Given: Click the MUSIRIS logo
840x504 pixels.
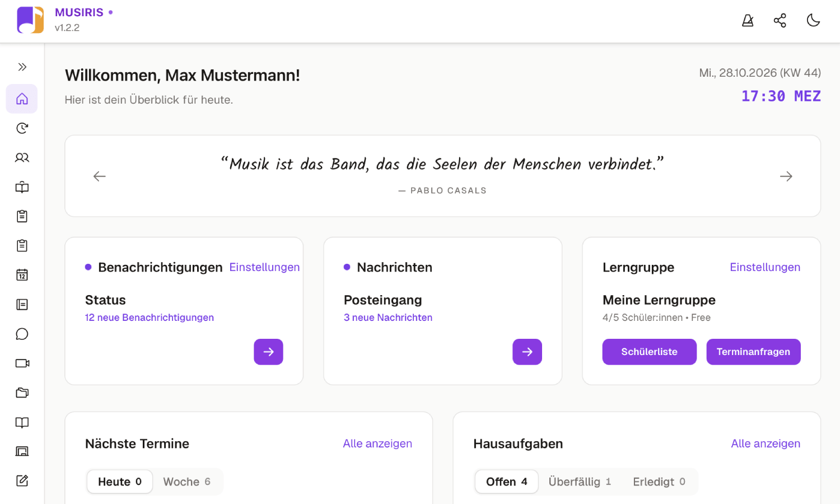Looking at the screenshot, I should [30, 20].
